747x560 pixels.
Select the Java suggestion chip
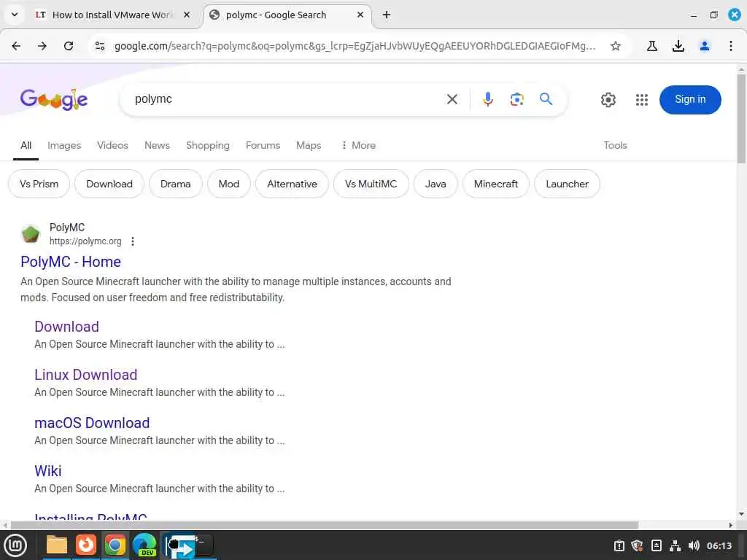pyautogui.click(x=436, y=184)
